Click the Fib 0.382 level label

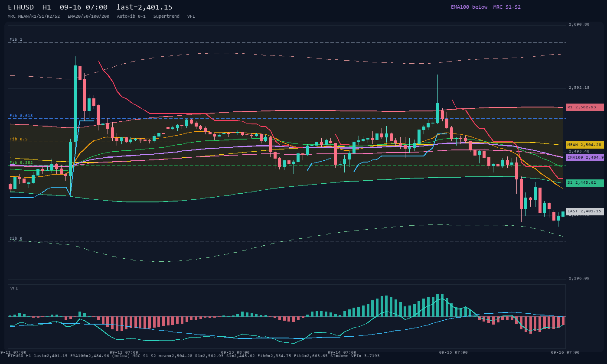point(21,162)
